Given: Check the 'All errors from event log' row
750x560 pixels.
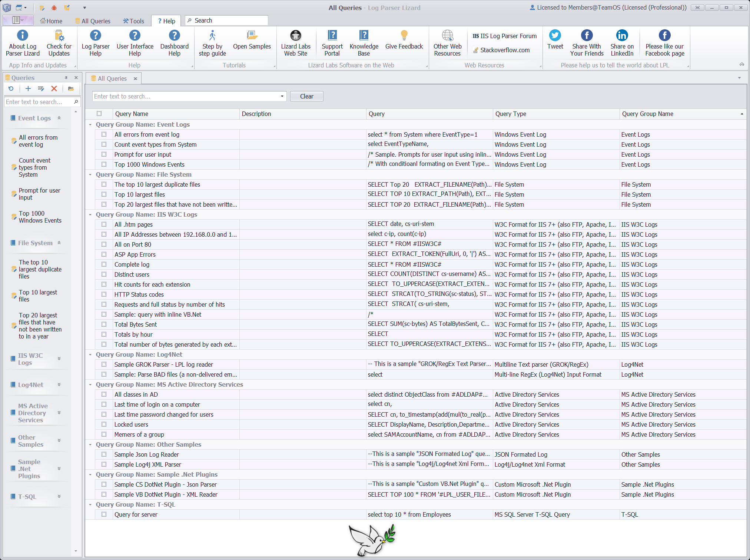Looking at the screenshot, I should pyautogui.click(x=104, y=134).
